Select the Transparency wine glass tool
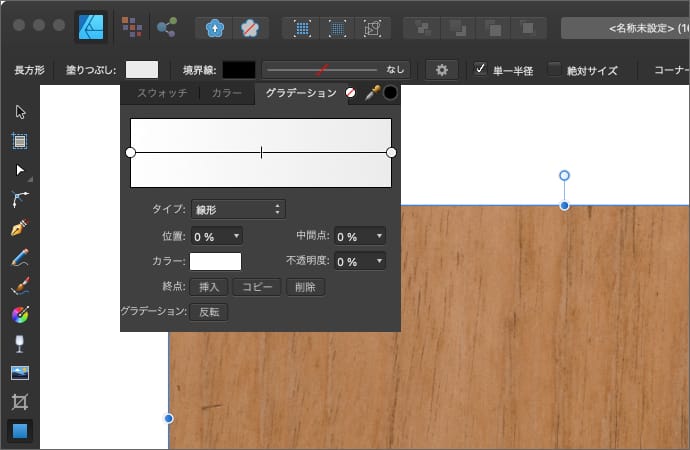Screen dimensions: 690x450 pyautogui.click(x=19, y=345)
